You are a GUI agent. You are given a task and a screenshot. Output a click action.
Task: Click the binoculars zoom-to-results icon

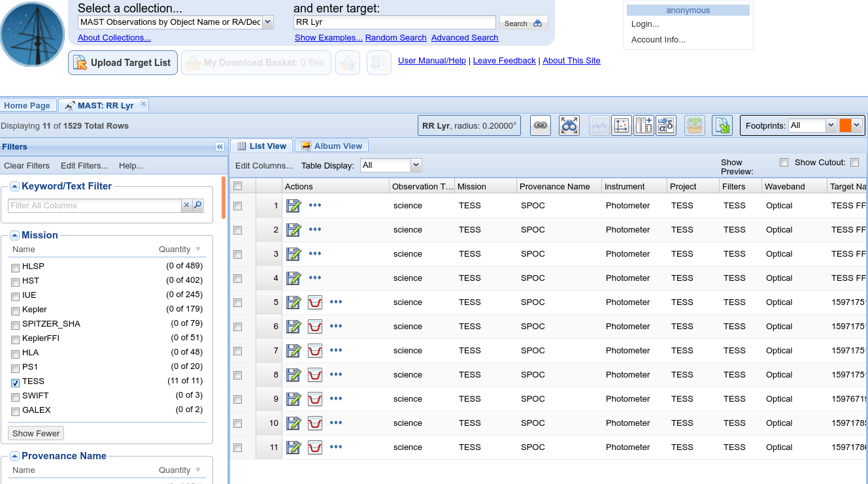[x=569, y=125]
